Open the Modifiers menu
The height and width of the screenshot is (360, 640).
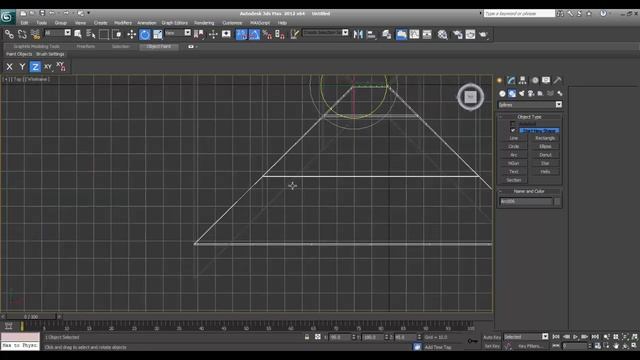(x=123, y=23)
